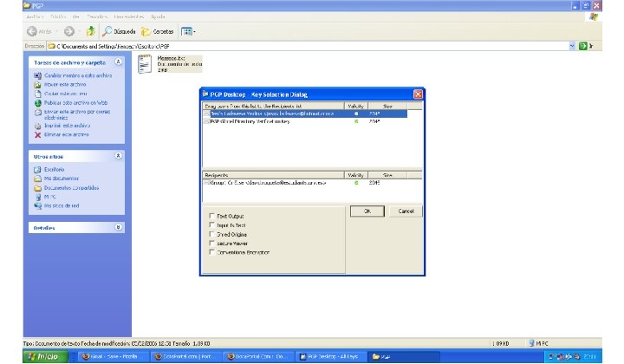Enable the Secure Viewer checkbox
Viewport: 624px width, 364px height.
211,243
